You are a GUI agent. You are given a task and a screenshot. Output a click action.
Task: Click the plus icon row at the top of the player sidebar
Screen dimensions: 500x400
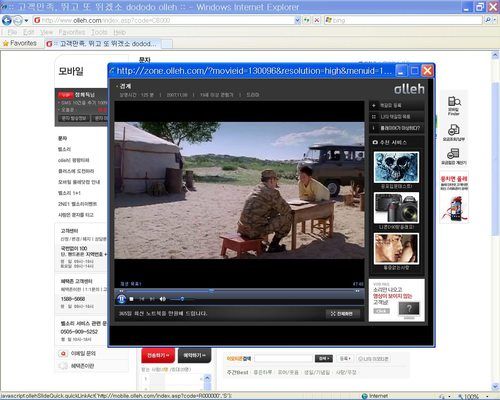coord(396,105)
